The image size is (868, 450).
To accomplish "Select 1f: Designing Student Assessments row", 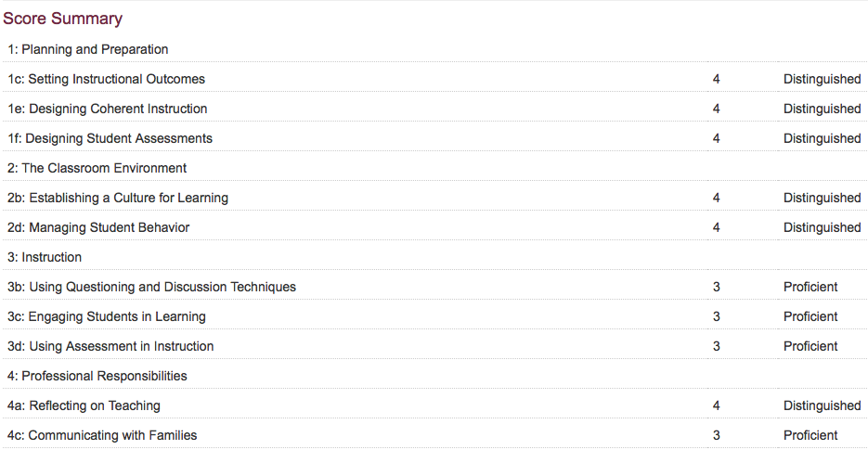I will (434, 138).
